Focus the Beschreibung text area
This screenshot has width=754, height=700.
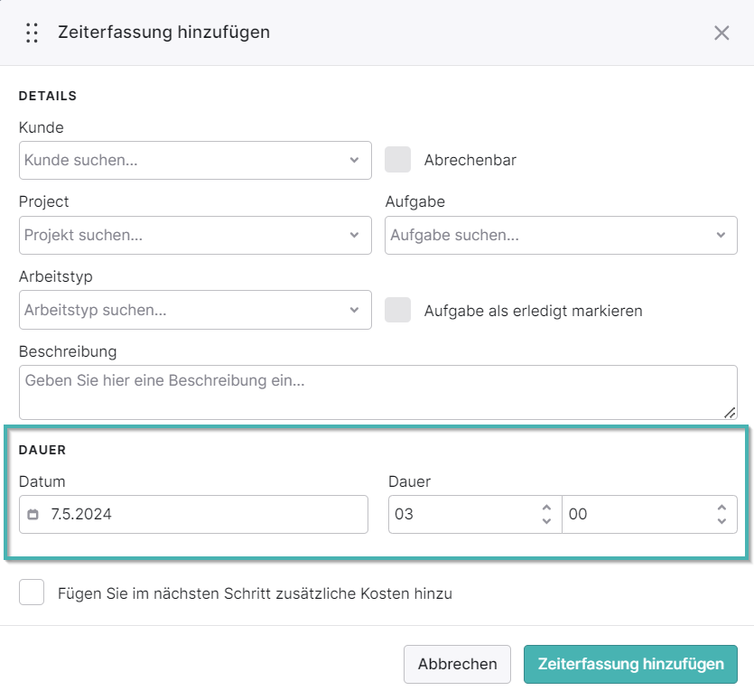pos(378,393)
